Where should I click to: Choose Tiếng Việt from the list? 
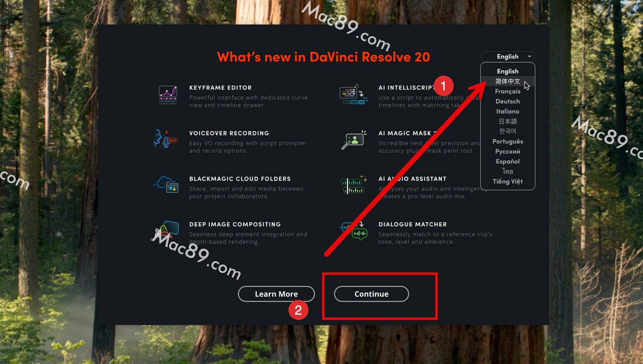tap(508, 181)
